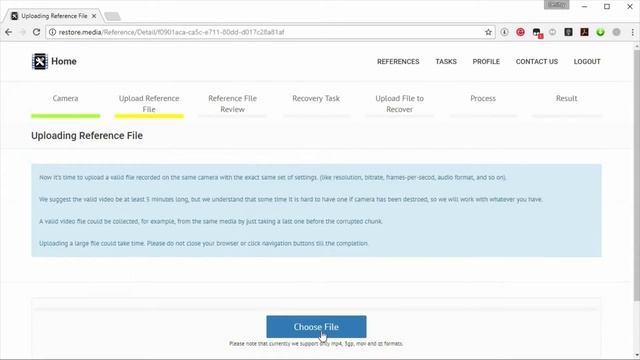640x360 pixels.
Task: Select the Recovery Task step
Action: tap(316, 98)
